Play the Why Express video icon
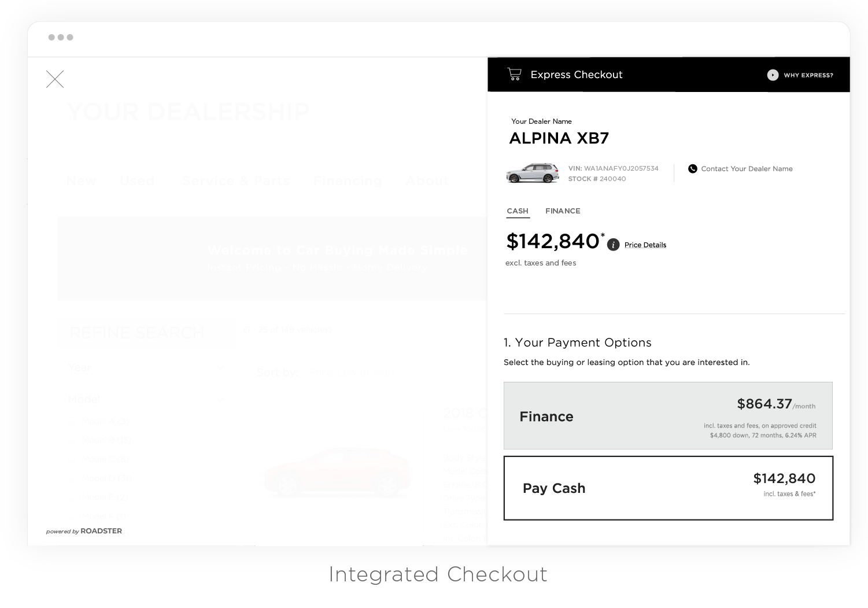 [x=773, y=75]
